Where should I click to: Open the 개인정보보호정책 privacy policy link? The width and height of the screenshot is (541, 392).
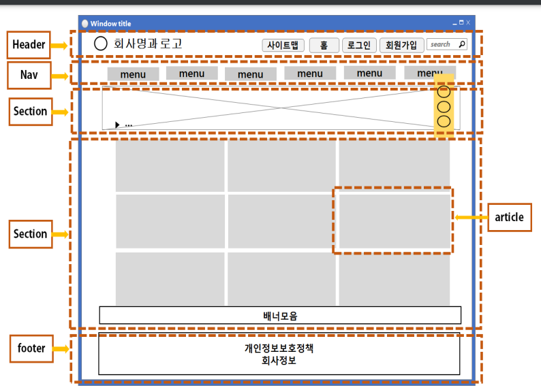coord(279,348)
